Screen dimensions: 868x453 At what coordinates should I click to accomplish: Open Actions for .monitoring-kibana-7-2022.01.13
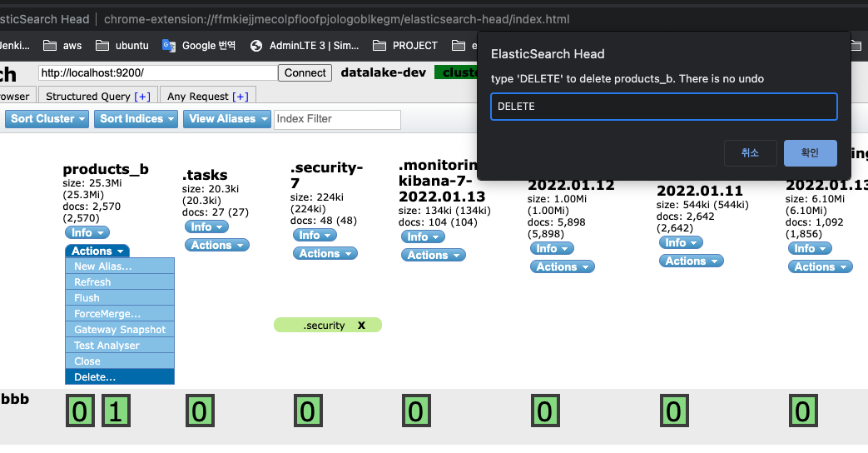click(x=434, y=256)
